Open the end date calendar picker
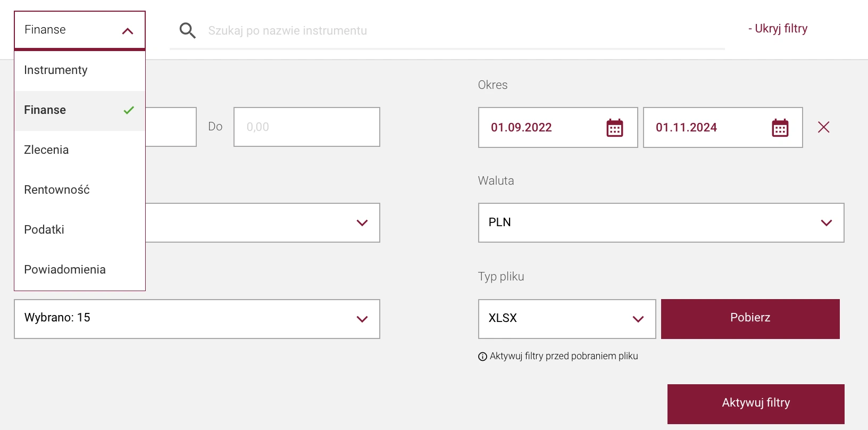This screenshot has height=430, width=868. (x=780, y=128)
